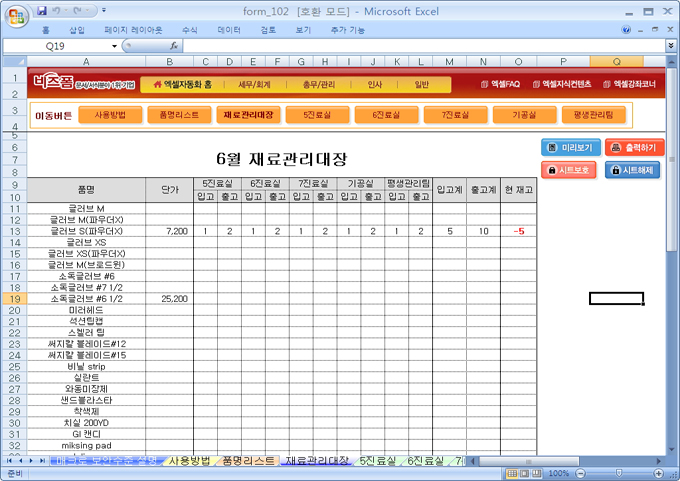This screenshot has width=680, height=481.
Task: Expand the formula bar
Action: coord(670,46)
